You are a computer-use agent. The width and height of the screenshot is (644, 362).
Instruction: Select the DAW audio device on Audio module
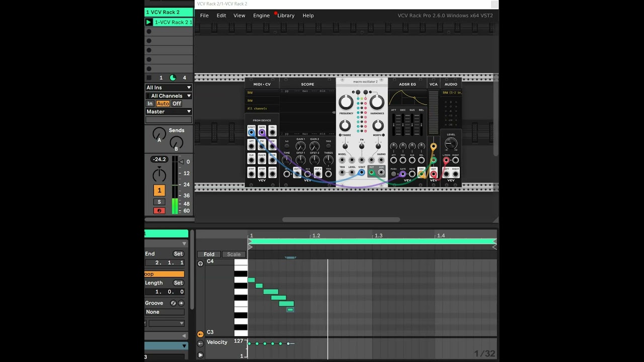pyautogui.click(x=451, y=93)
